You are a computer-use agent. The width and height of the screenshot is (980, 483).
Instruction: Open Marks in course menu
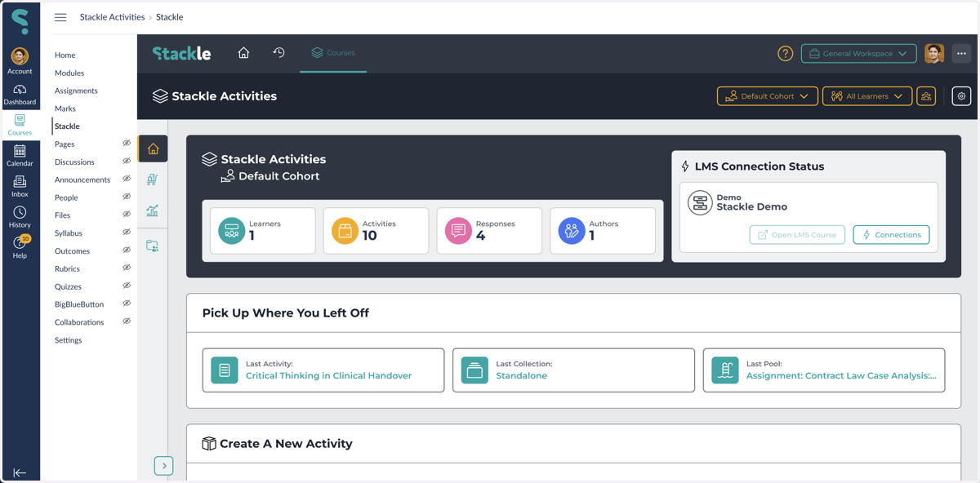tap(65, 109)
